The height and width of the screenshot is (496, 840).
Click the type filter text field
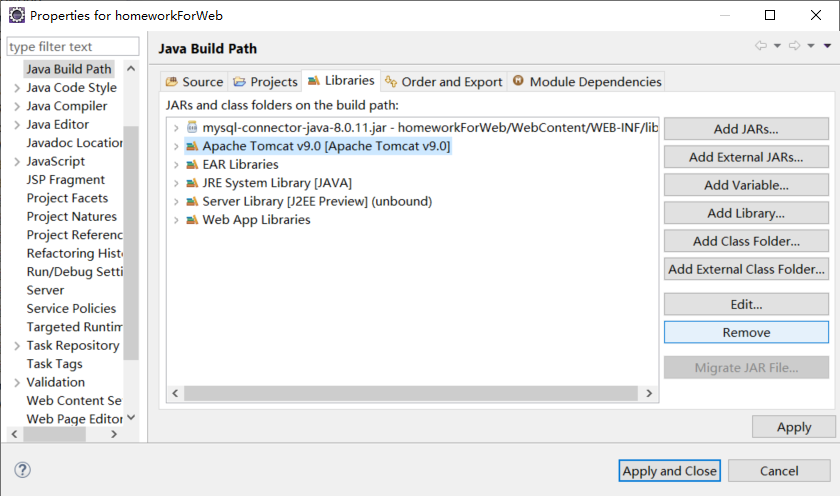(x=73, y=47)
